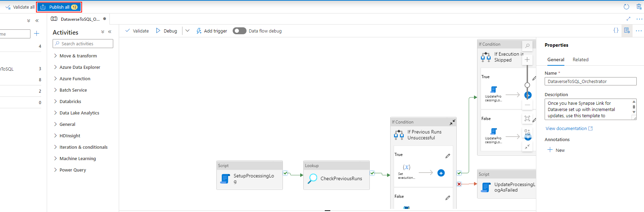Click the add new resource plus icon
Viewport: 644px width, 212px height.
point(37,34)
